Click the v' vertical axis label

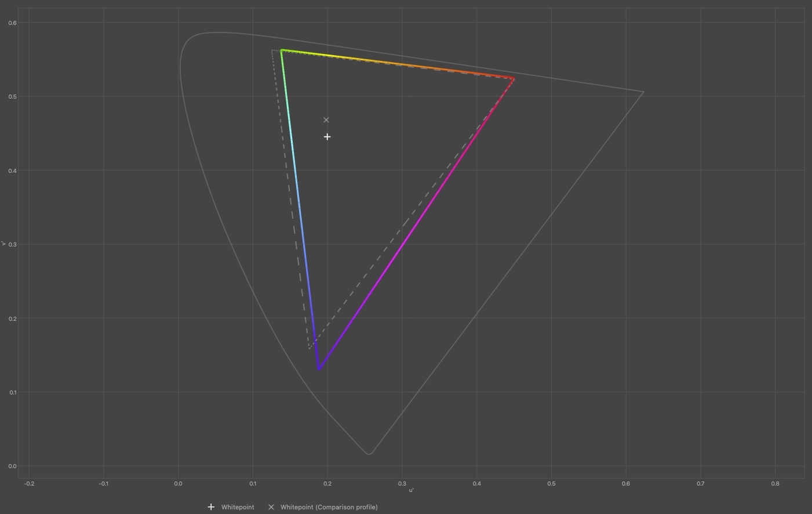click(x=4, y=244)
